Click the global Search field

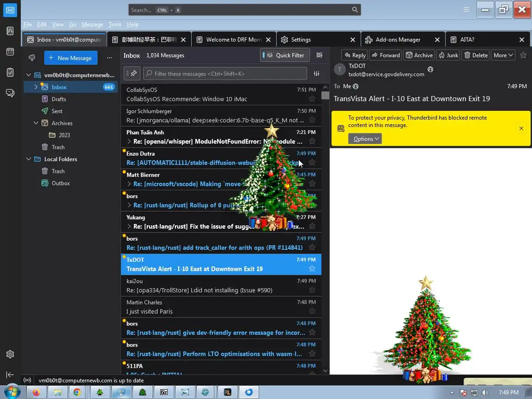coord(244,10)
